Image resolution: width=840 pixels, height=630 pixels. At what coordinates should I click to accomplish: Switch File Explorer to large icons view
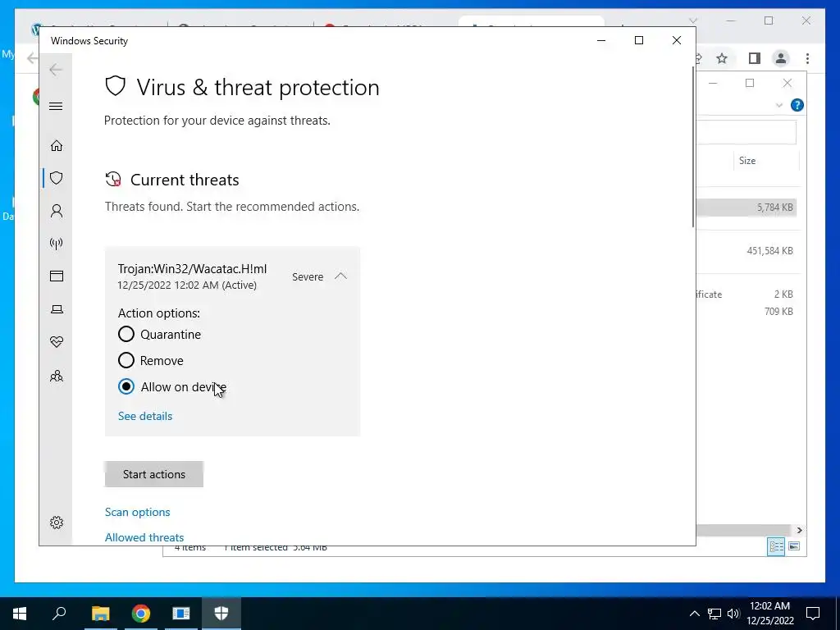coord(794,546)
